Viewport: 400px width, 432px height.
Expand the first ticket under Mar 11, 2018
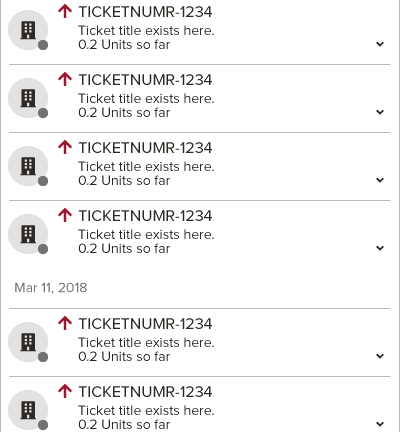pos(380,356)
